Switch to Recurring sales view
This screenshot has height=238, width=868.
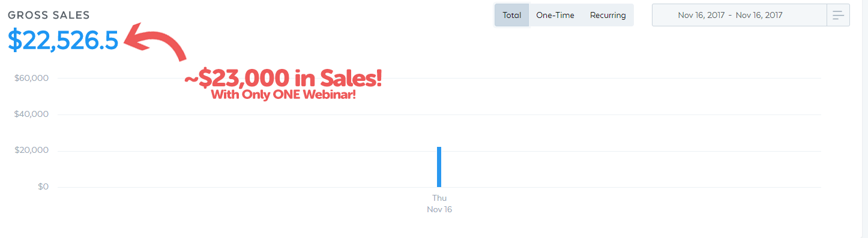tap(607, 15)
